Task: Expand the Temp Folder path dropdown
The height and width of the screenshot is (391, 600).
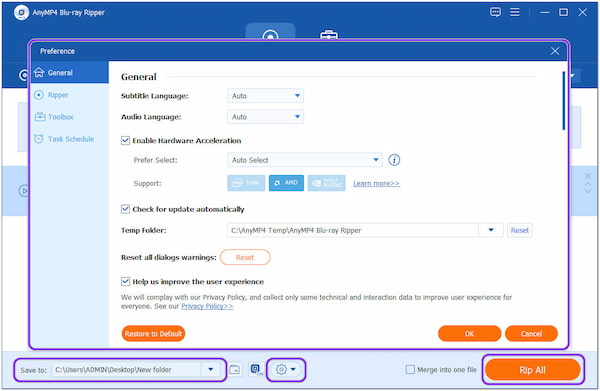Action: [x=491, y=230]
